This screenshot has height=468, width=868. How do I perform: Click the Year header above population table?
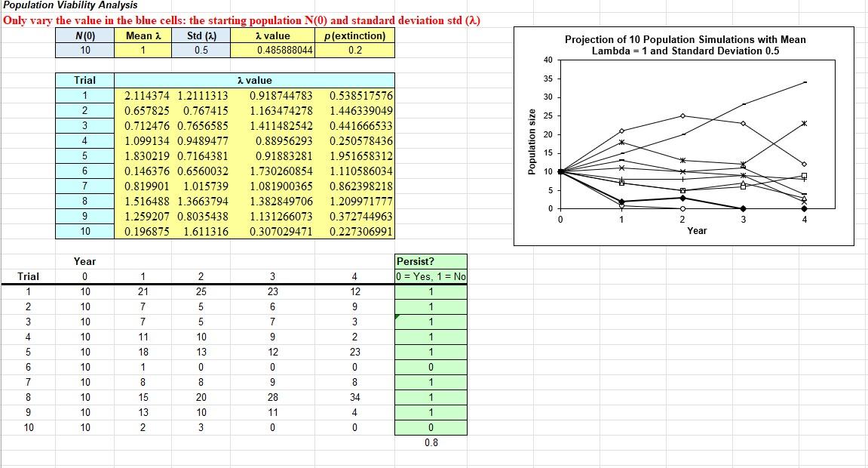pyautogui.click(x=84, y=261)
